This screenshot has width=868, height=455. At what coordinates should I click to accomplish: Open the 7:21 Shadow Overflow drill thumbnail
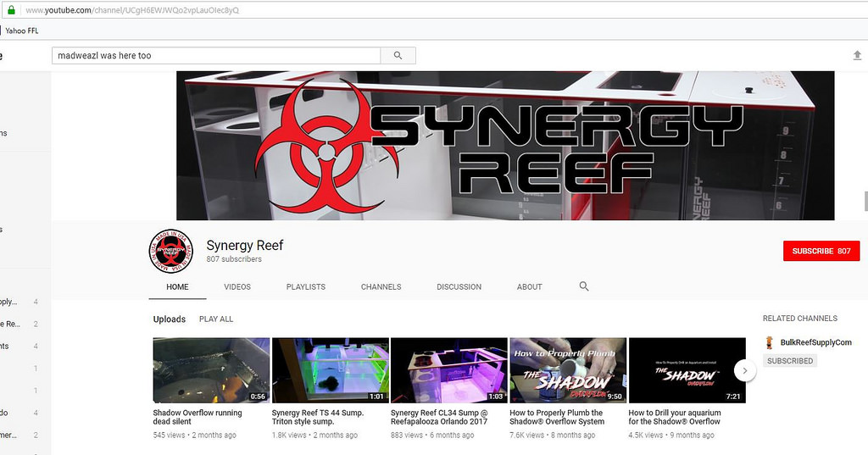(687, 370)
